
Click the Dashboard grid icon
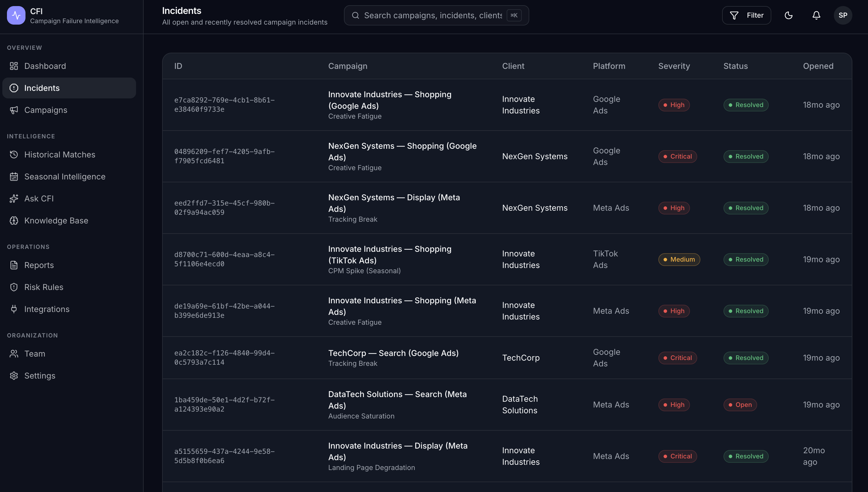14,66
